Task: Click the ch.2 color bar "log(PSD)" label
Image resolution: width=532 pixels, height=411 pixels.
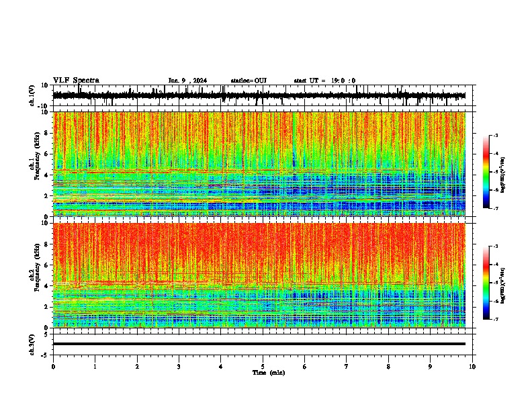Action: click(503, 285)
